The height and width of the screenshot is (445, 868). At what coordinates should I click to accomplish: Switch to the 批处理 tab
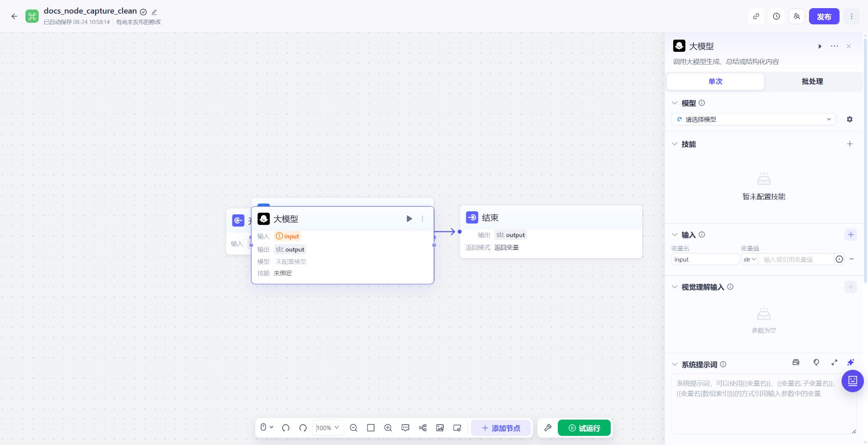coord(812,81)
